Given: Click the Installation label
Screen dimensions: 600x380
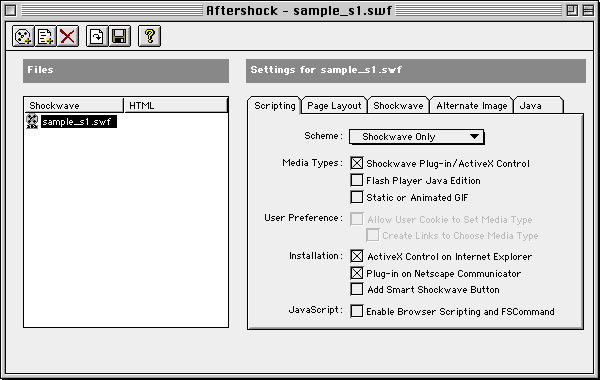Looking at the screenshot, I should pyautogui.click(x=316, y=256).
